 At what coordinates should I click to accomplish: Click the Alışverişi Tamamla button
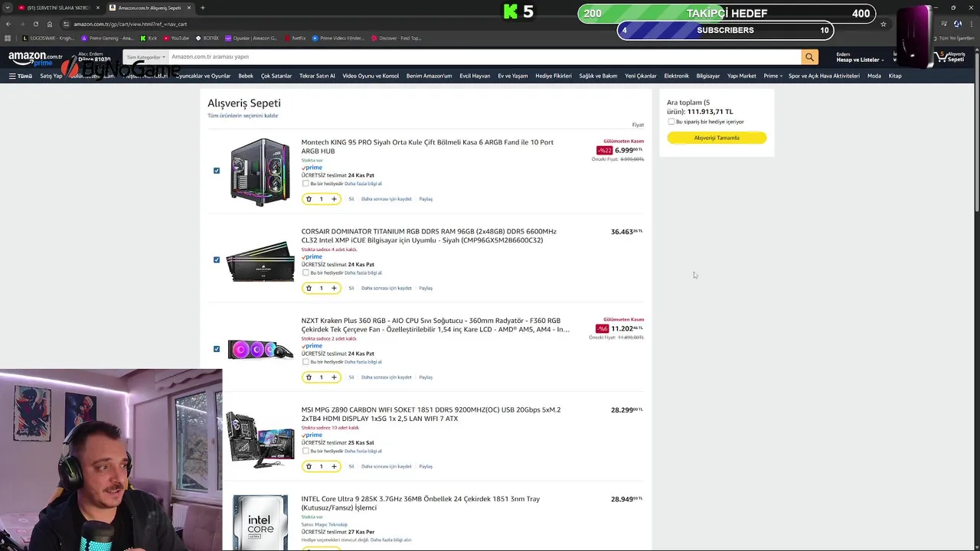coord(717,138)
